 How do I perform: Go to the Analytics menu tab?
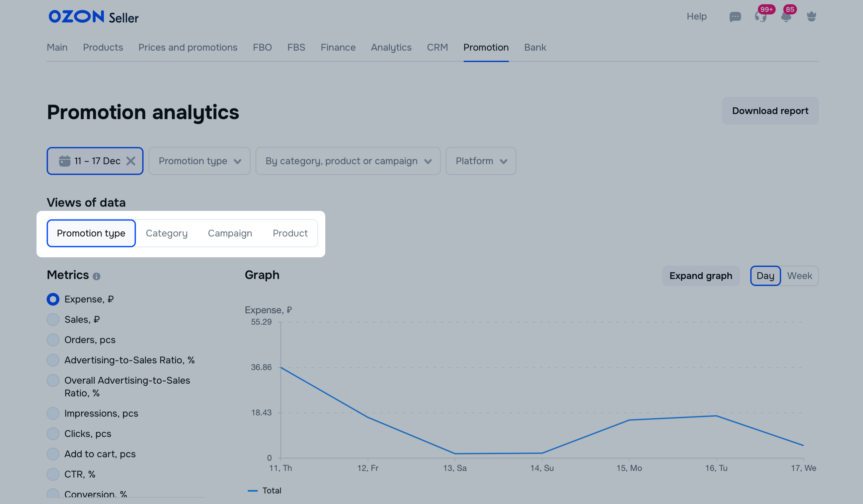tap(391, 47)
